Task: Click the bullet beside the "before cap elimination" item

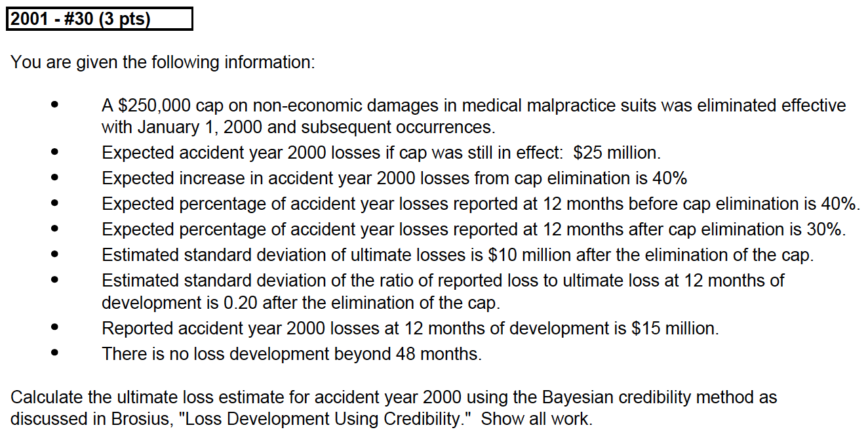Action: click(x=55, y=204)
